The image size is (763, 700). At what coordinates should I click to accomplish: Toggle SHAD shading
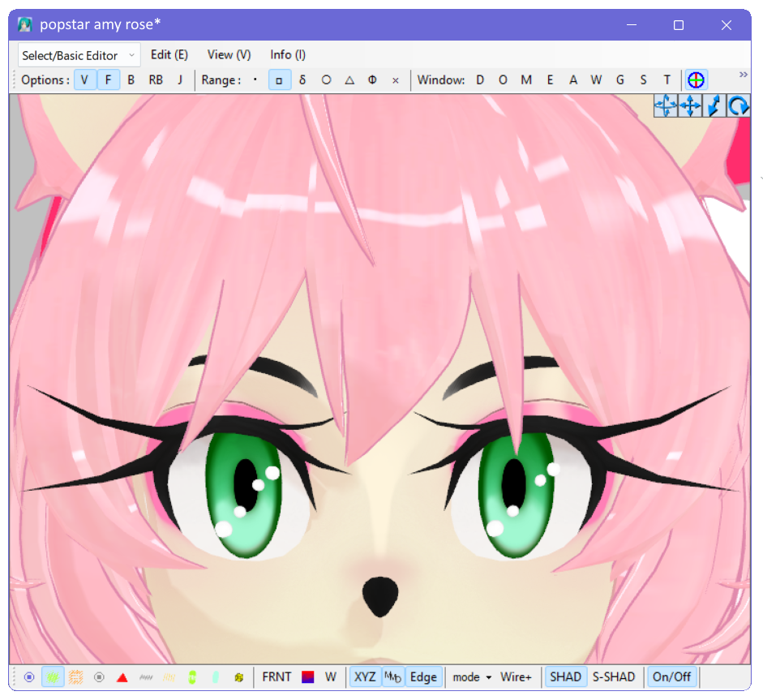tap(565, 677)
